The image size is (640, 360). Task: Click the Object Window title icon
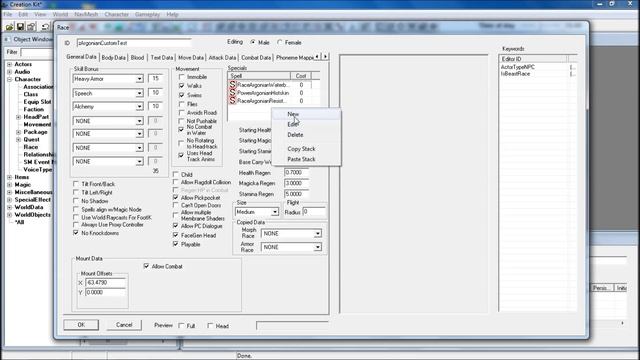(x=7, y=40)
